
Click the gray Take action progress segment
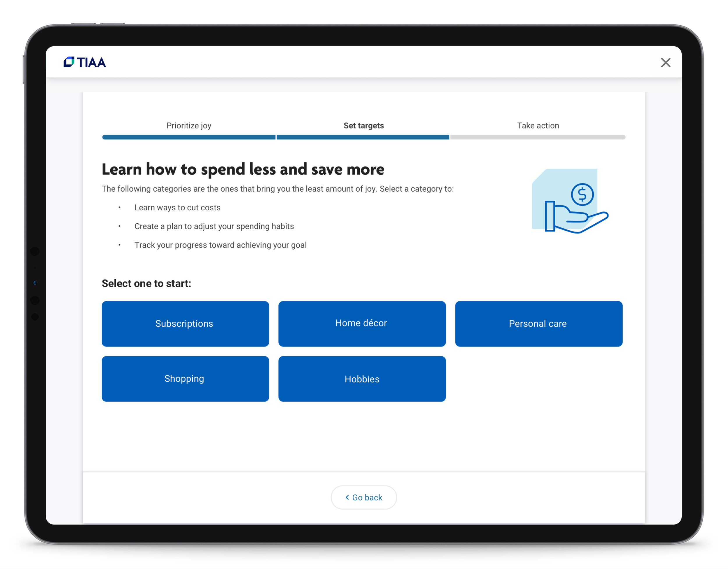[x=538, y=137]
